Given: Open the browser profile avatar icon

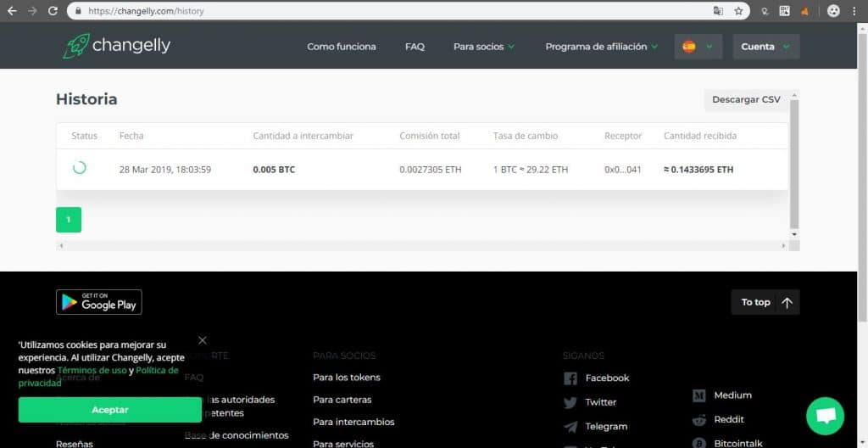Looking at the screenshot, I should tap(833, 10).
